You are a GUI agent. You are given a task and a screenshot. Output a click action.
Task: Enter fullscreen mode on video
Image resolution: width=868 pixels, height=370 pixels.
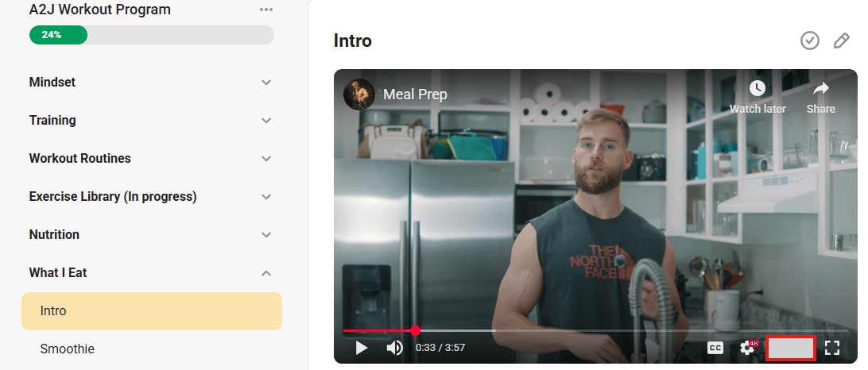coord(832,348)
